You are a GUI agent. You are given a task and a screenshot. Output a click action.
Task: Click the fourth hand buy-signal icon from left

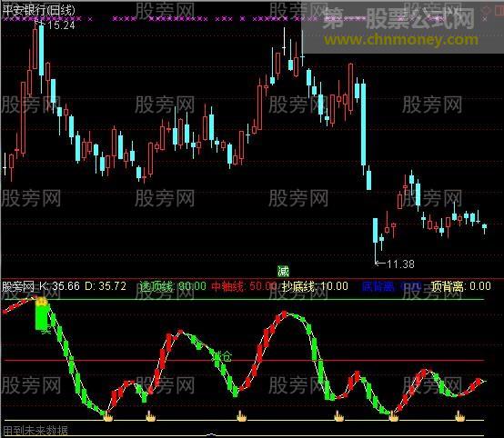click(x=338, y=416)
